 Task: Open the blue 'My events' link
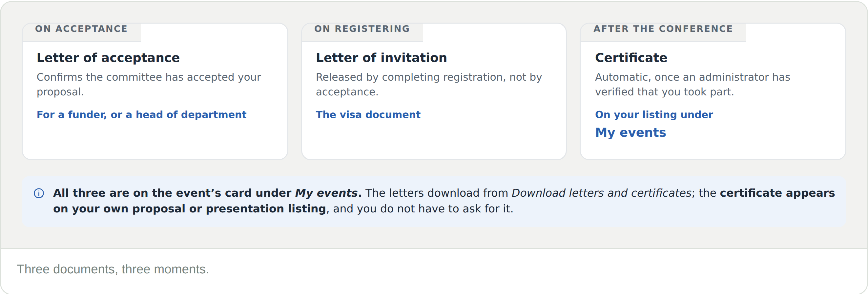[x=630, y=133]
